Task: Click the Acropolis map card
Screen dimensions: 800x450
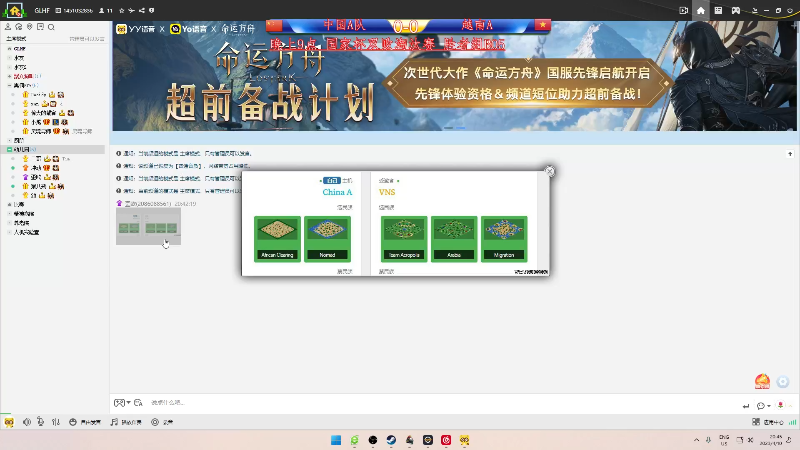Action: click(x=404, y=239)
